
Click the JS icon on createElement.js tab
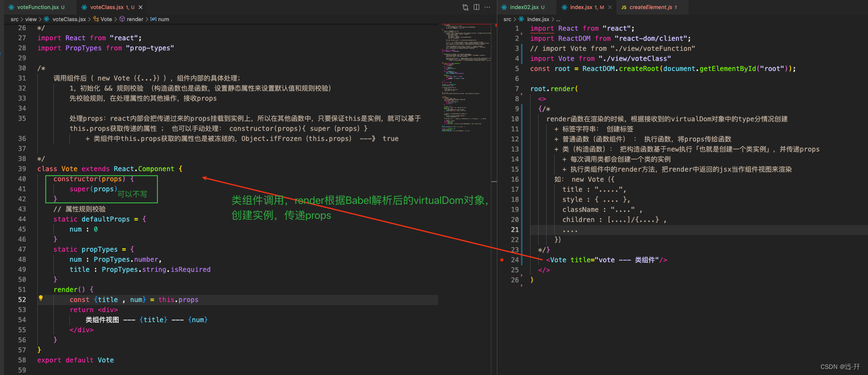(x=624, y=7)
